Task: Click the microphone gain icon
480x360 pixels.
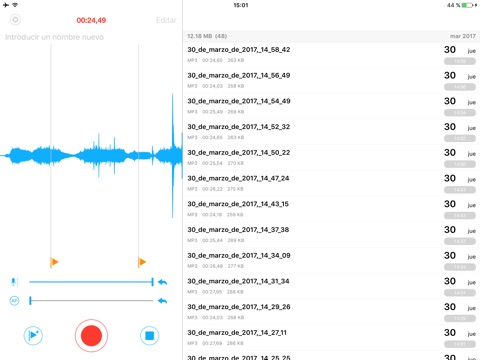Action: coord(14,282)
